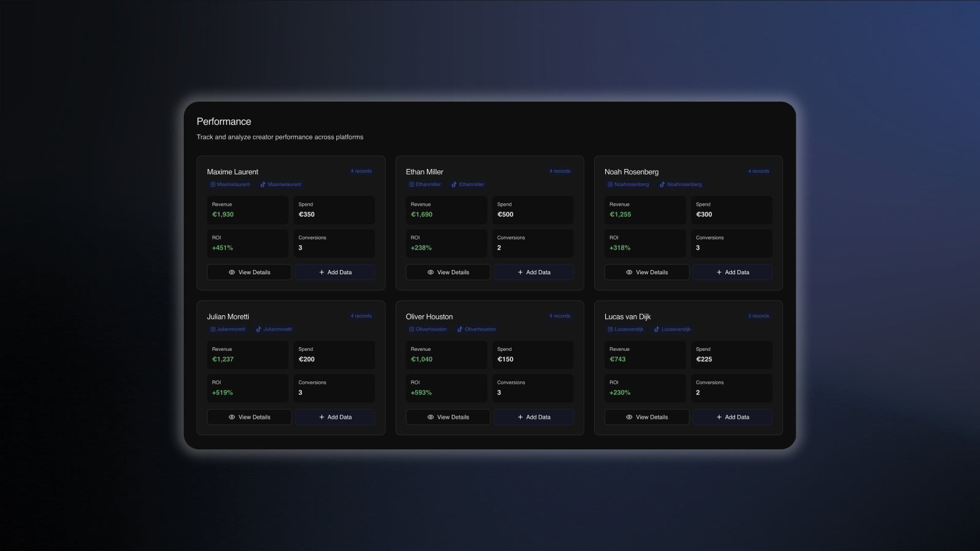Add data for Julian Moretti
980x551 pixels.
point(335,418)
